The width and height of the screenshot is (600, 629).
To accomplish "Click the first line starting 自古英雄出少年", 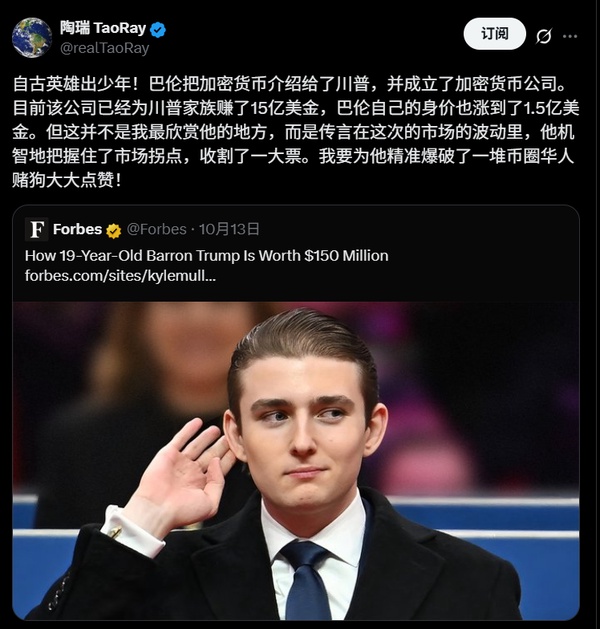I will click(294, 84).
